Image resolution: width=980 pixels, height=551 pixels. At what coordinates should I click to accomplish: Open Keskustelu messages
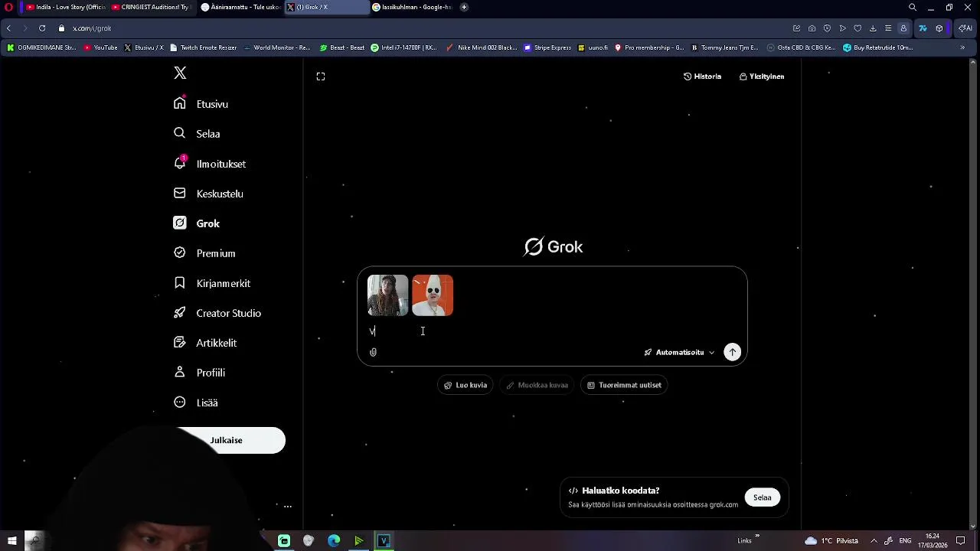point(208,194)
